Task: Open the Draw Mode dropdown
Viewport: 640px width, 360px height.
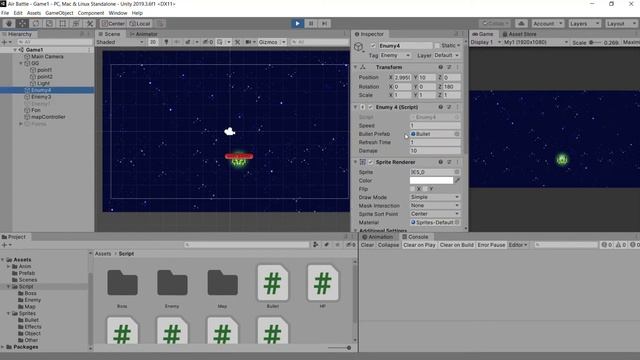Action: tap(435, 197)
